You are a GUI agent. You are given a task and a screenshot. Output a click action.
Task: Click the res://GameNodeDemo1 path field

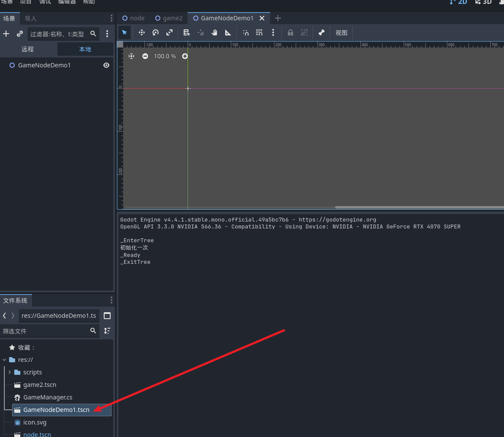59,316
